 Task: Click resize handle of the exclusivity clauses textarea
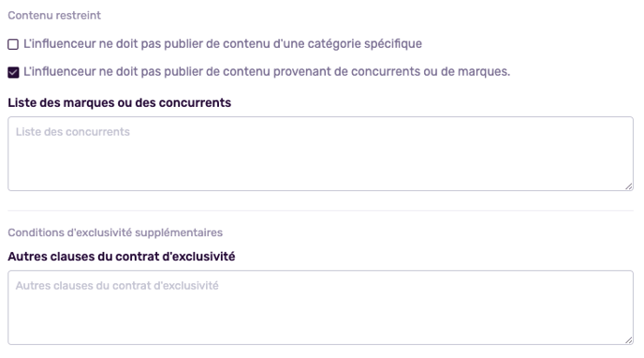629,340
